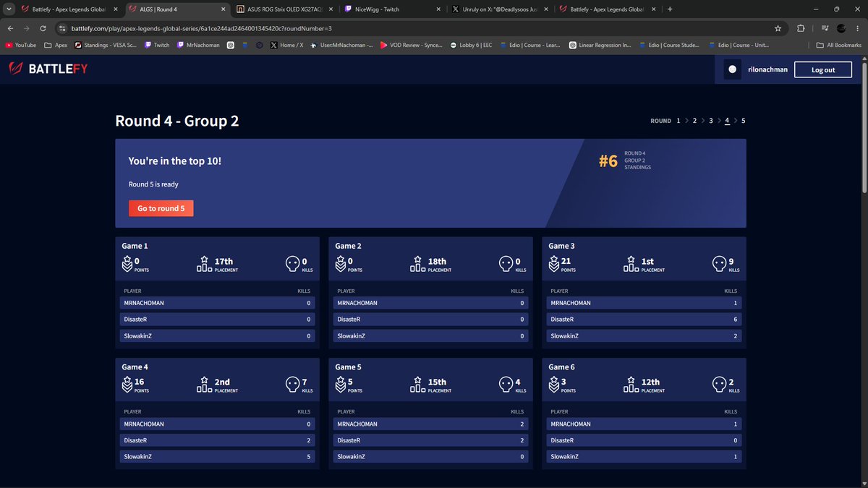Click the rilonachman profile avatar
Image resolution: width=868 pixels, height=488 pixels.
click(732, 69)
